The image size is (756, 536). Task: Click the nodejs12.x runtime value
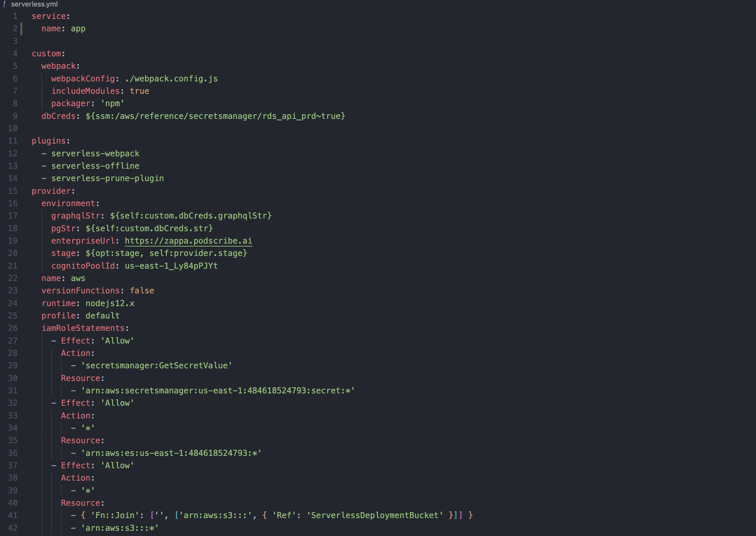[110, 303]
